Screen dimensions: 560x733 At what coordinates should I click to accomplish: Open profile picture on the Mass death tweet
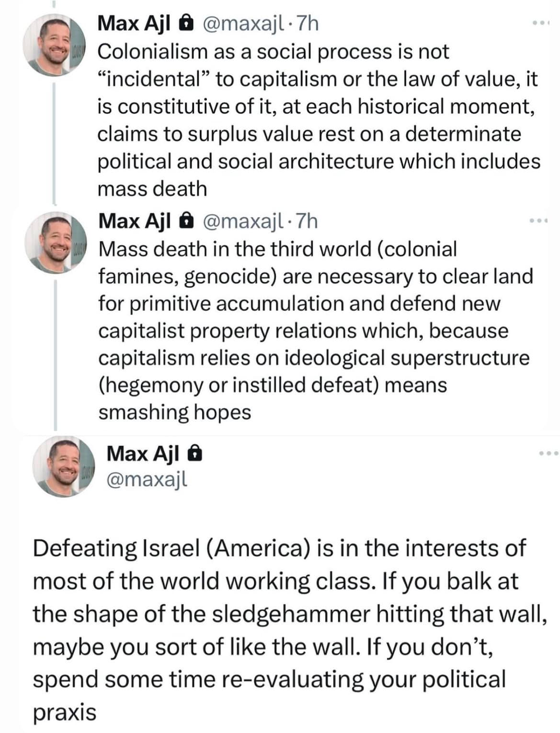pyautogui.click(x=56, y=243)
